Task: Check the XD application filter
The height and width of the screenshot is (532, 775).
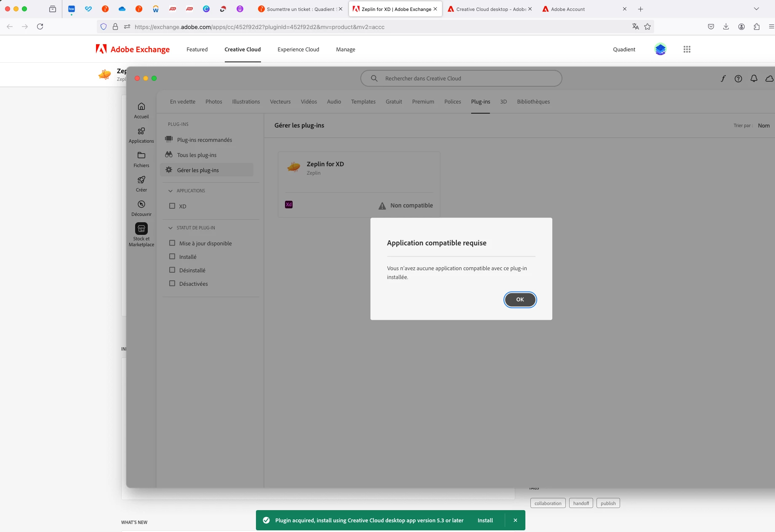Action: (172, 206)
